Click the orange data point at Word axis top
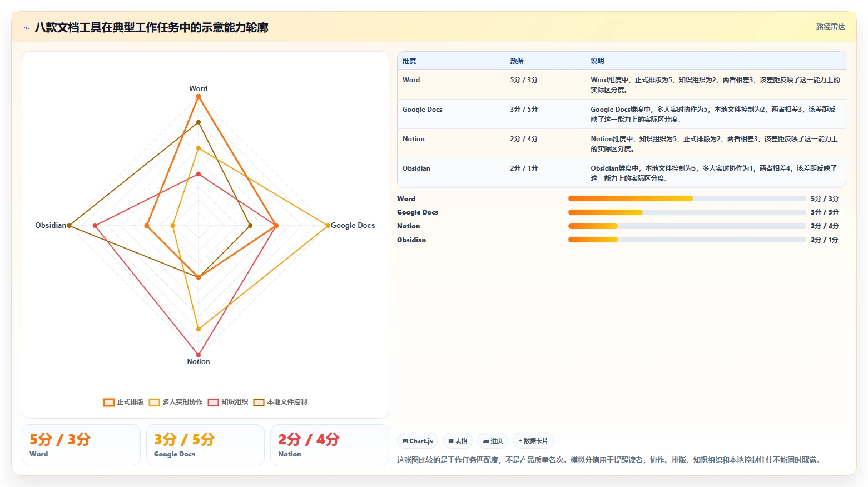The height and width of the screenshot is (487, 868). click(199, 96)
